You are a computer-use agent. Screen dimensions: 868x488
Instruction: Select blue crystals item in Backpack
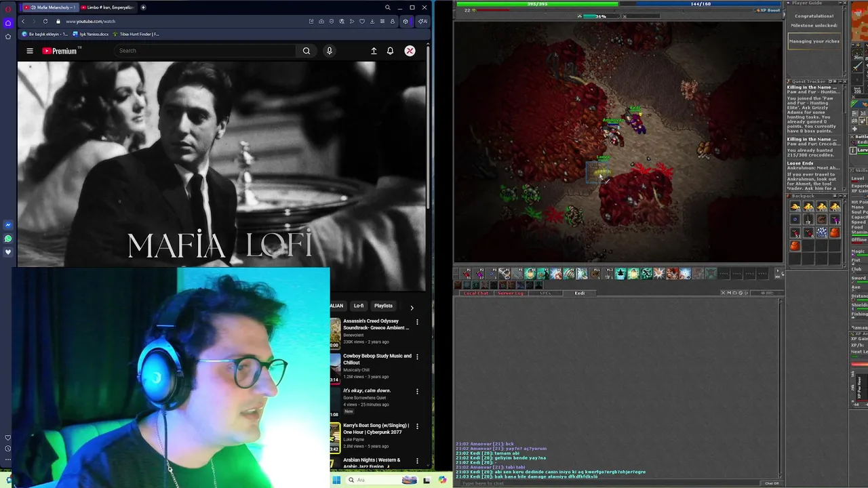[x=821, y=232]
